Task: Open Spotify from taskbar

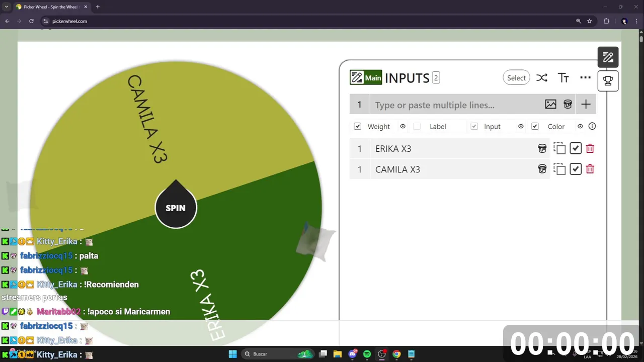Action: pos(367,354)
